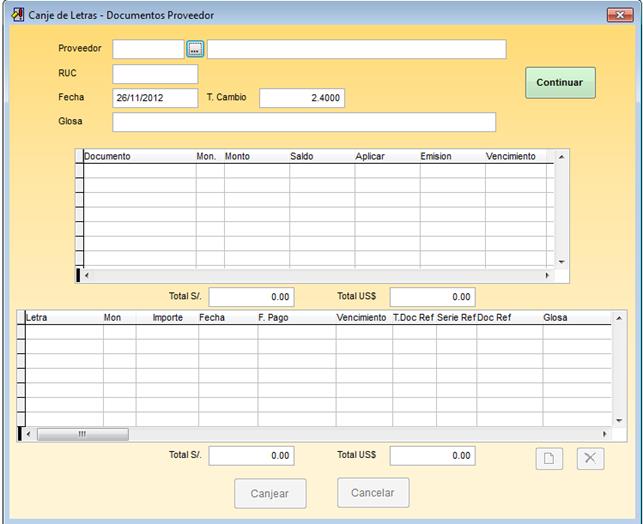Click the Vencimiento header in documents grid

(x=515, y=156)
